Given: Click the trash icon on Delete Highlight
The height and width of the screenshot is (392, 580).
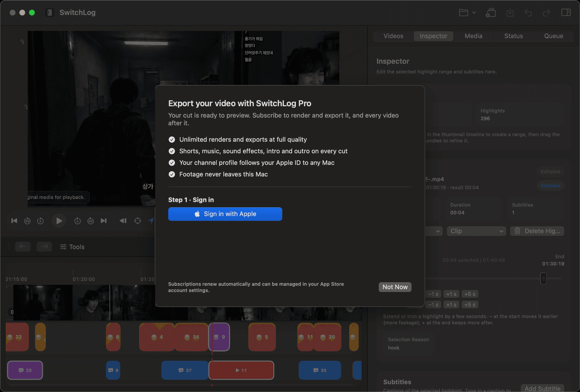Looking at the screenshot, I should point(517,231).
